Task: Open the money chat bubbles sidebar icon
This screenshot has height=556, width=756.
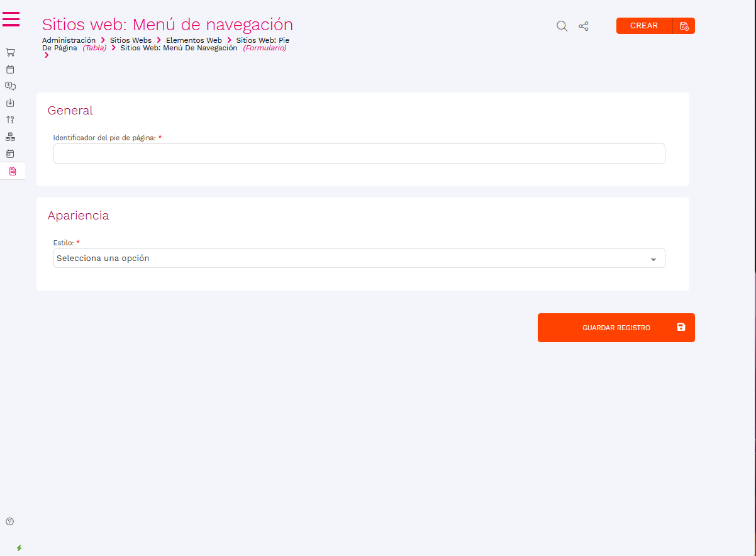Action: 10,86
